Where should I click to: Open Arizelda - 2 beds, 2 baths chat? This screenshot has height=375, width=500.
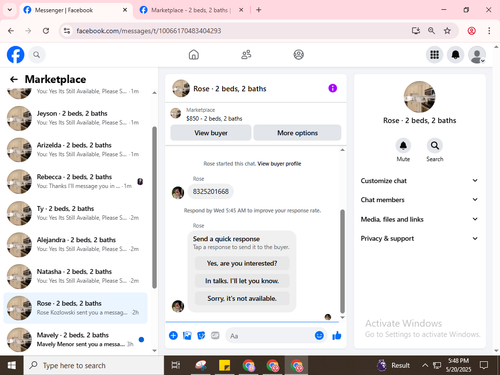(x=75, y=150)
